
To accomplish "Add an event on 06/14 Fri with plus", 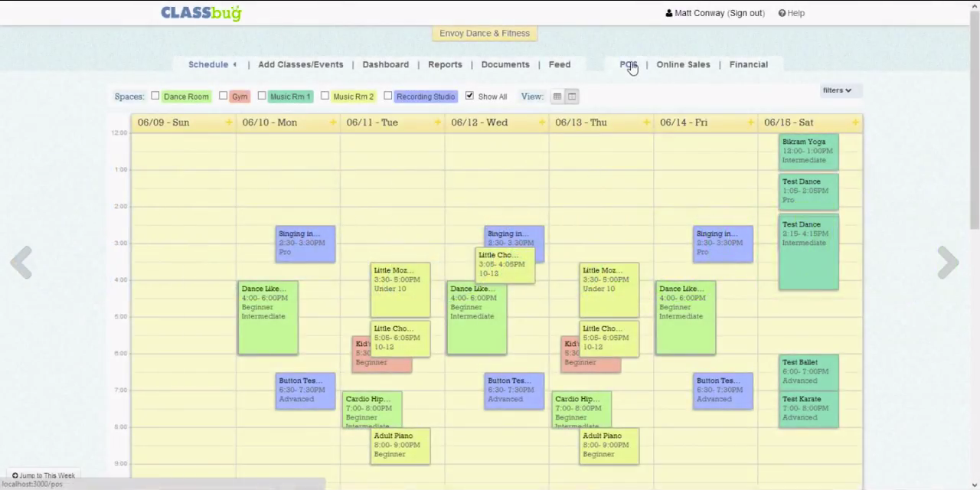I will (x=750, y=122).
